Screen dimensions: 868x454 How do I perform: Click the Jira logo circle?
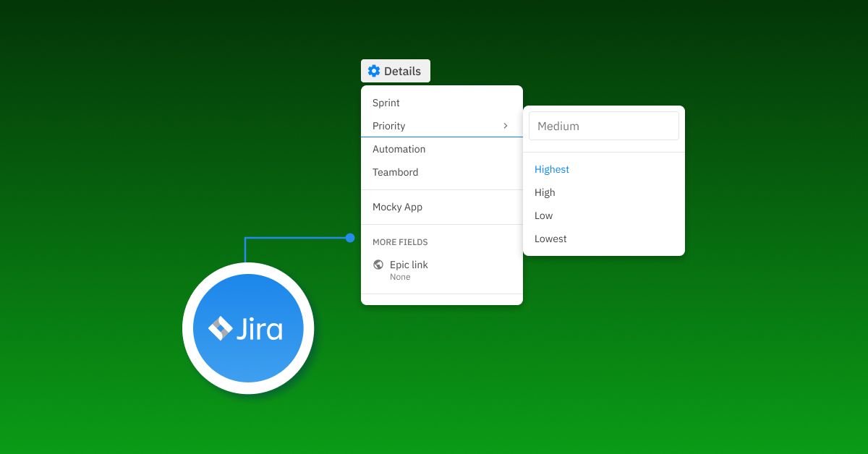click(x=248, y=328)
